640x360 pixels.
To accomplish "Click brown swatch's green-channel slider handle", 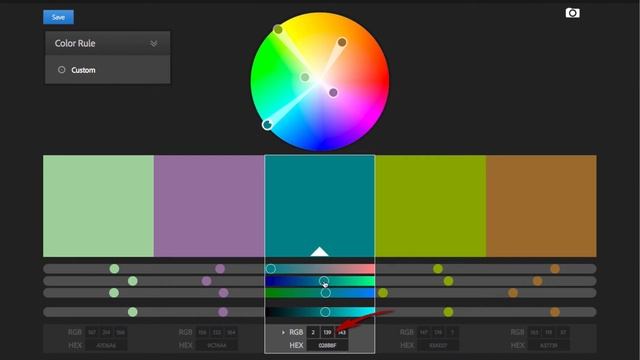I will click(x=538, y=281).
